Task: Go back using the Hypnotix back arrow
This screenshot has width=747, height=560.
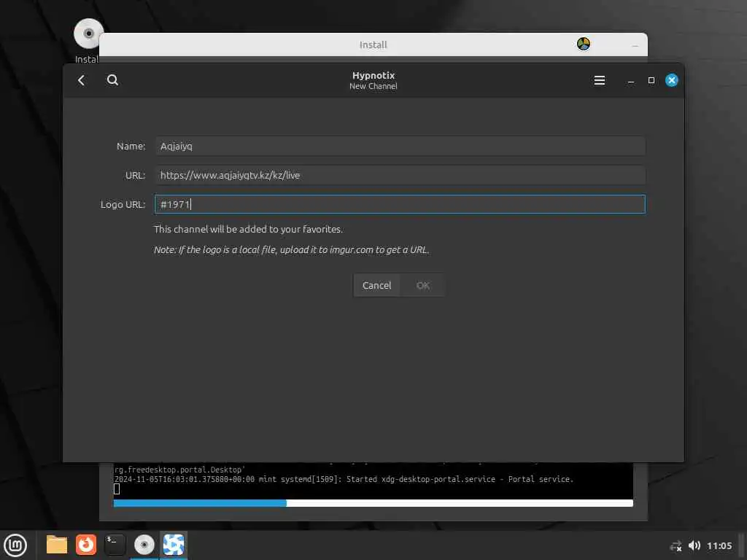Action: click(82, 80)
